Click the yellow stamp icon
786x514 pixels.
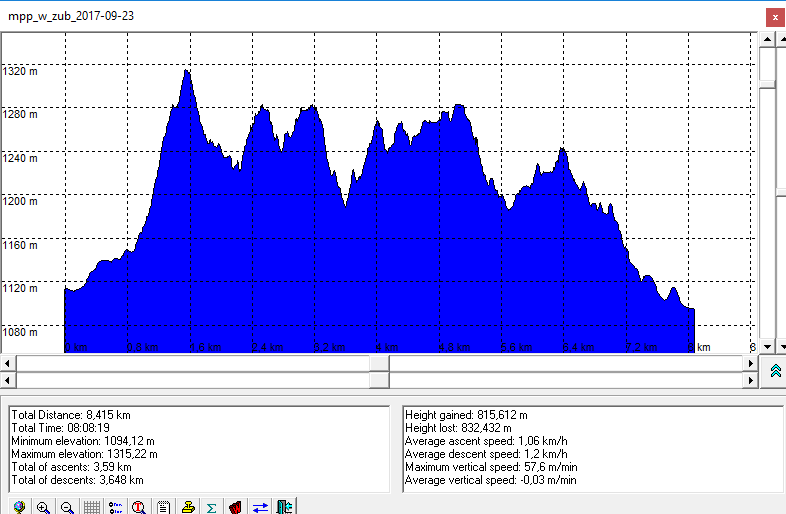coord(187,506)
